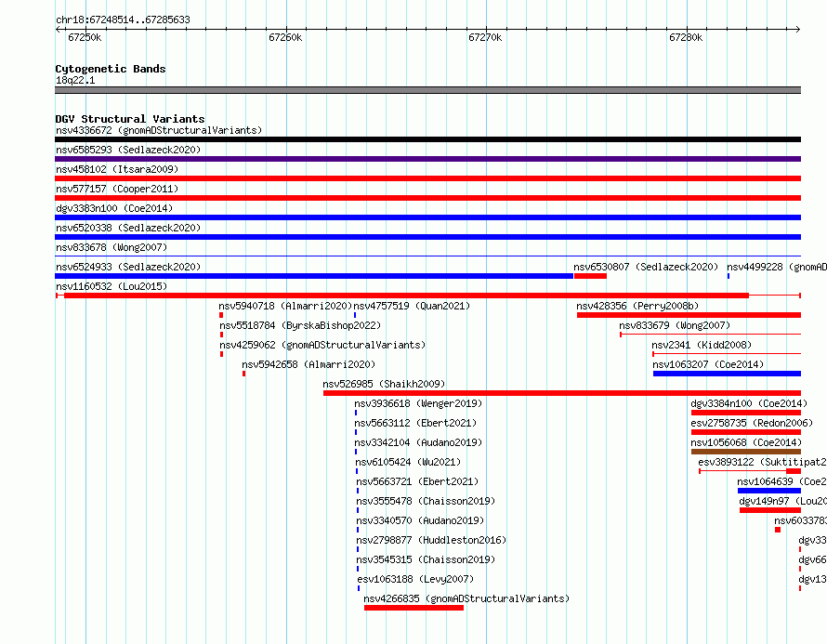
Task: Click the nsv2798877 Huddleston2016 label
Action: pyautogui.click(x=431, y=540)
